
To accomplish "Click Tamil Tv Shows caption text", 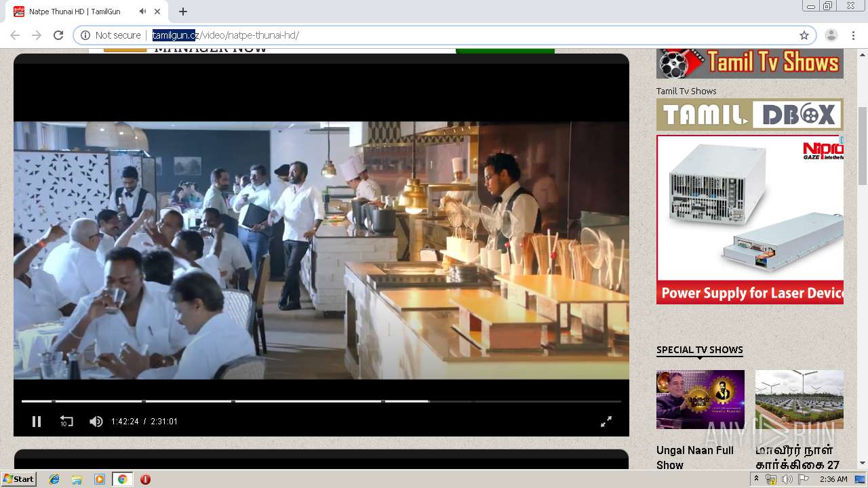I will [686, 91].
